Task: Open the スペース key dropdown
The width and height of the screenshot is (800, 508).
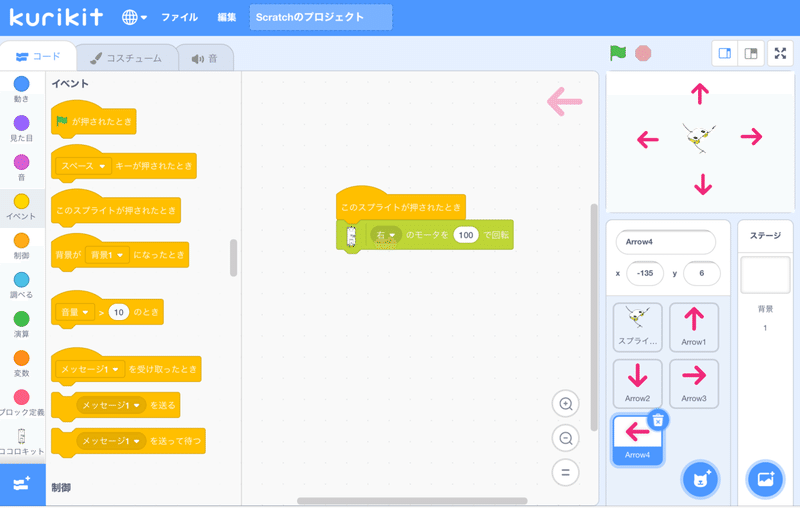Action: point(84,166)
